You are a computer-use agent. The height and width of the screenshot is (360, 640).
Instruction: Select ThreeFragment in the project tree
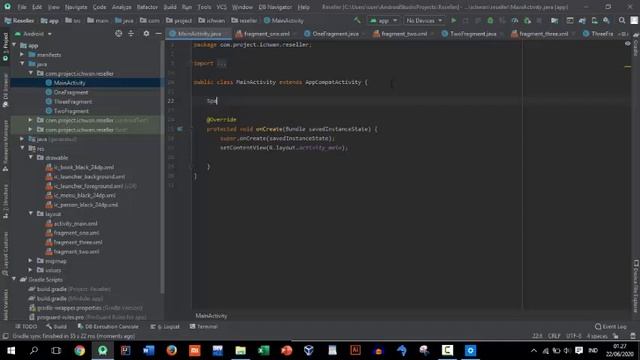[x=73, y=102]
